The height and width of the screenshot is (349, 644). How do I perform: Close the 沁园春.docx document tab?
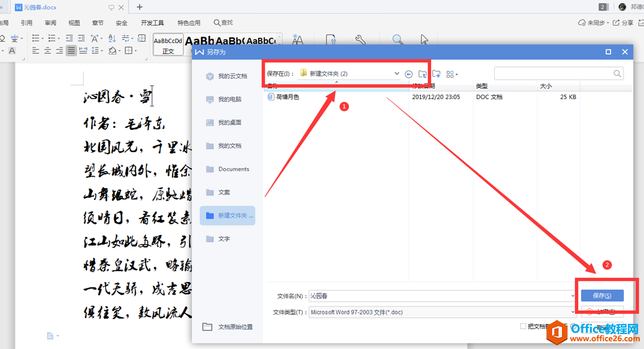point(121,7)
